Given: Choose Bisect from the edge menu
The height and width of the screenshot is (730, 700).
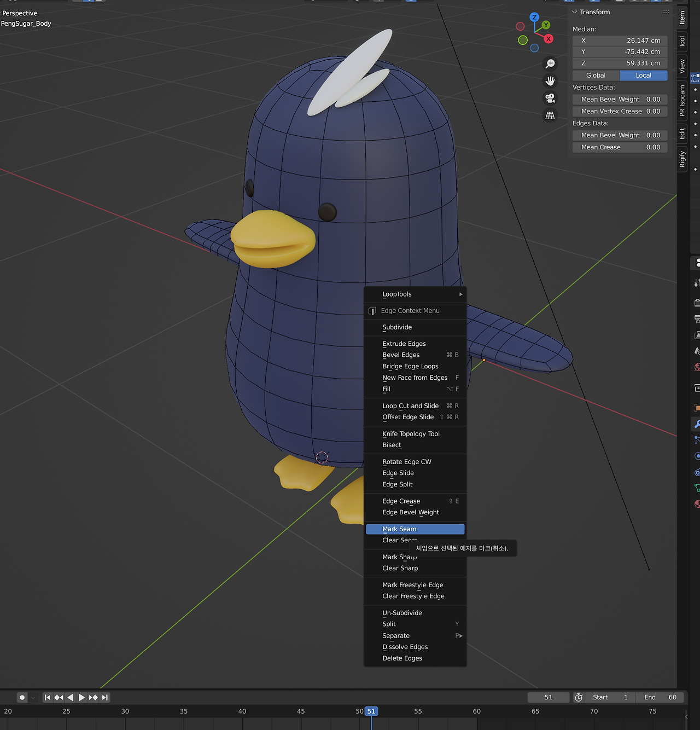Looking at the screenshot, I should click(x=416, y=445).
